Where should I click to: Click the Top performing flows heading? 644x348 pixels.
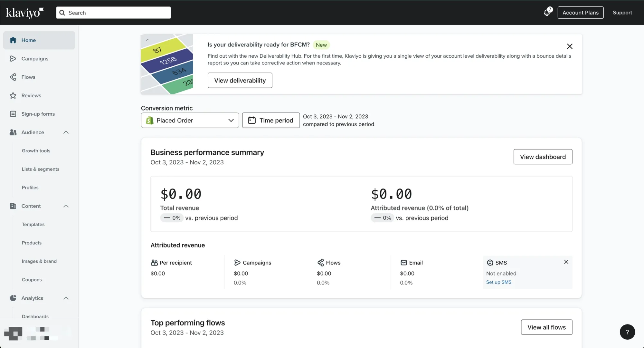[188, 323]
